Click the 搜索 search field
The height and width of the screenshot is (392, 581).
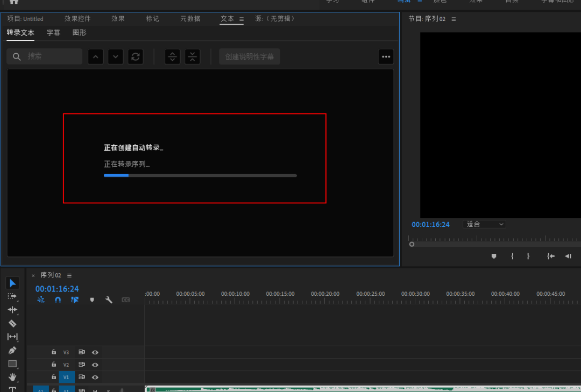45,56
